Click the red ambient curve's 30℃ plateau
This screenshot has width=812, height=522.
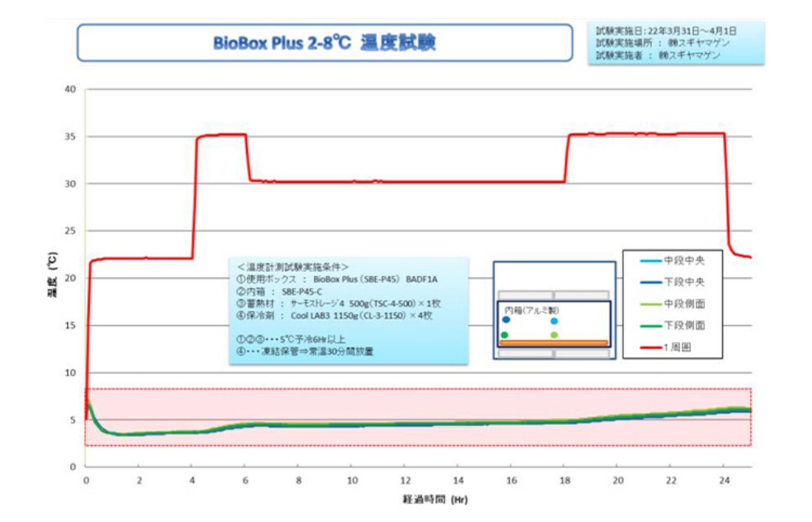tap(407, 181)
